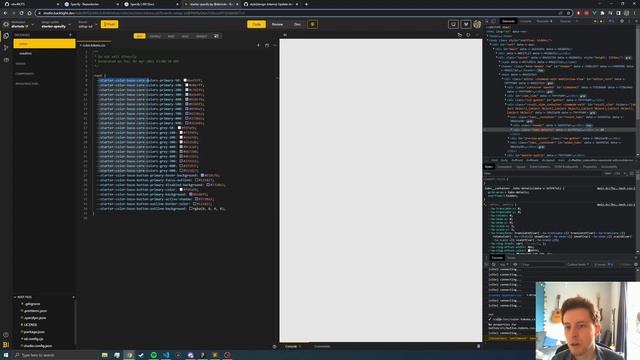Open the Console tab under the preview
The width and height of the screenshot is (640, 360).
291,347
